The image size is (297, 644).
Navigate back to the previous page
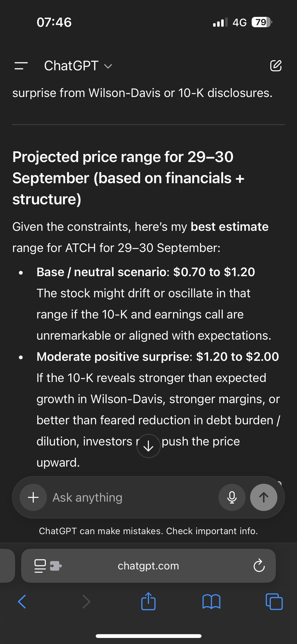coord(22,602)
